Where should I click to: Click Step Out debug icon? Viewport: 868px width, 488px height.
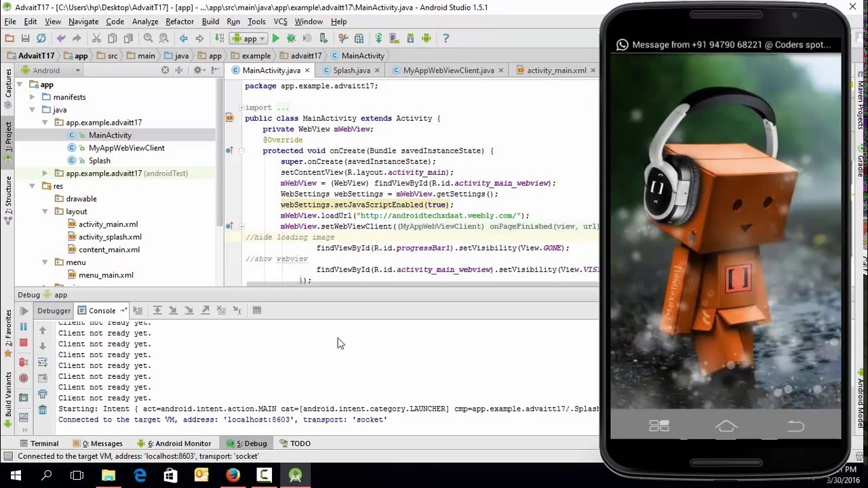[x=205, y=310]
